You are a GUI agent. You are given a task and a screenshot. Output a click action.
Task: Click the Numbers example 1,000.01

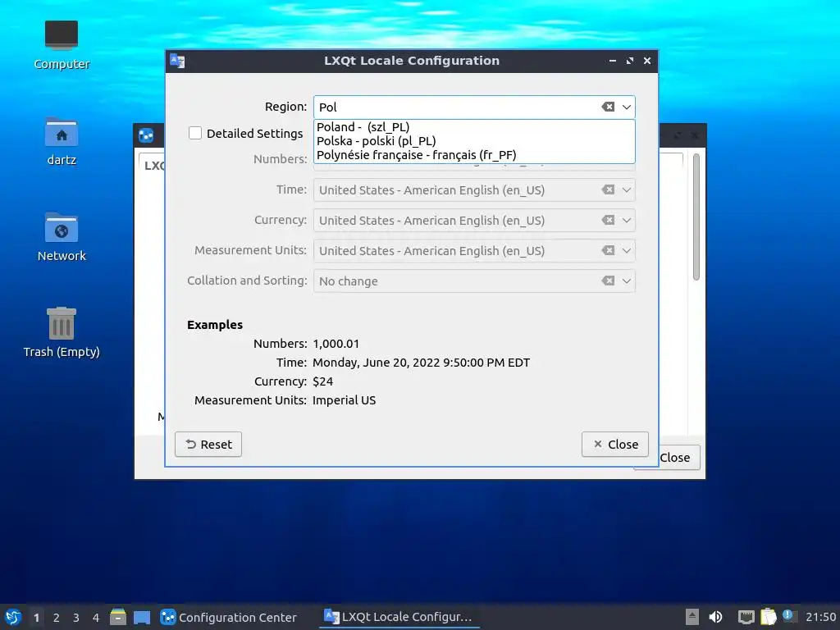(336, 344)
